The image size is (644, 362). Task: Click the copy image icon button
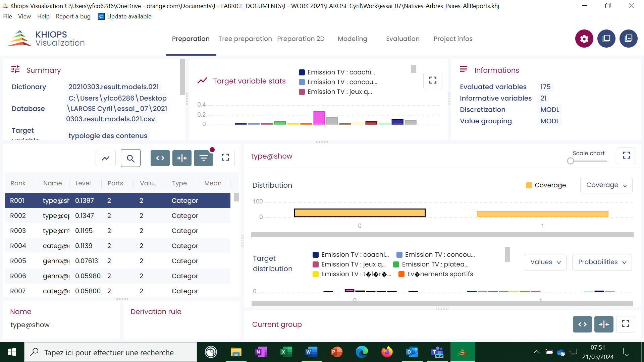628,39
